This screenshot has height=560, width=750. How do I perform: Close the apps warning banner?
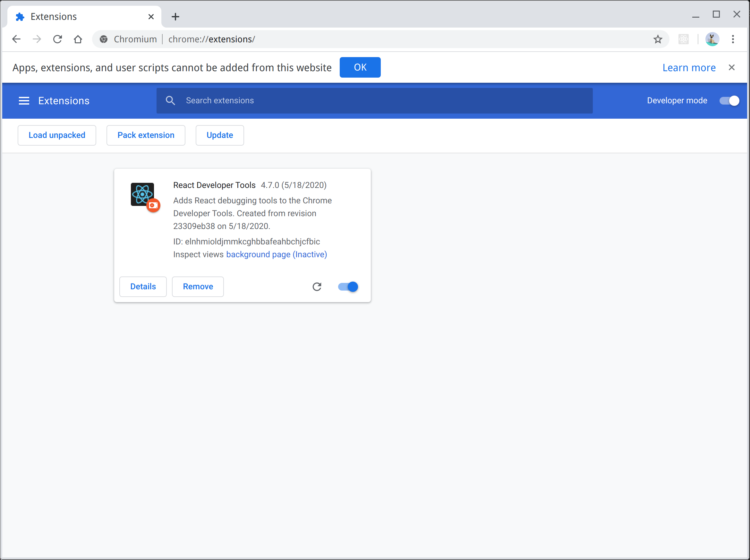(x=731, y=67)
